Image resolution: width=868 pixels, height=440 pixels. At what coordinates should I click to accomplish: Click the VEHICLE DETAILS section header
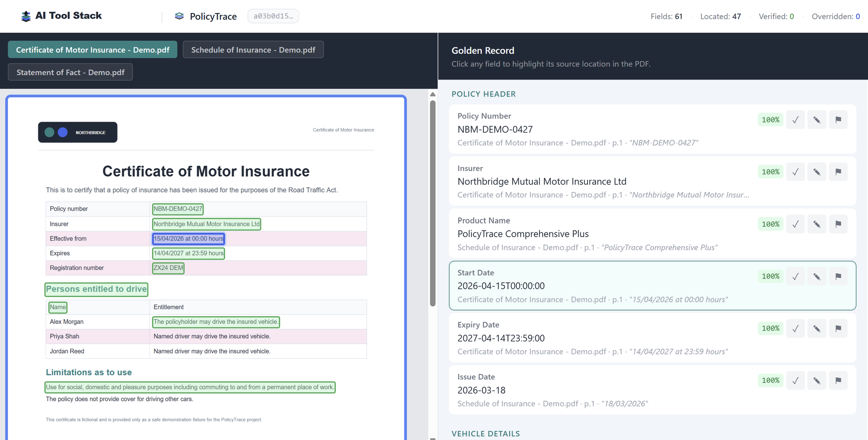pyautogui.click(x=486, y=433)
